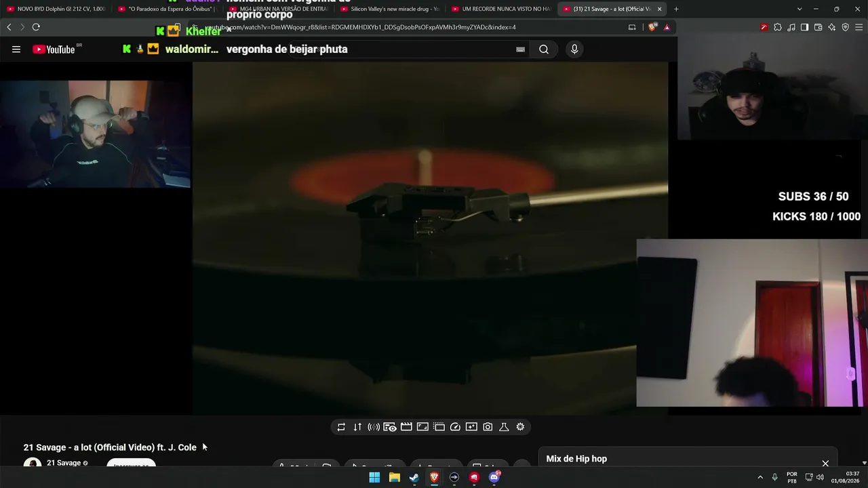
Task: Open the Brave Wallet icon
Action: click(818, 27)
